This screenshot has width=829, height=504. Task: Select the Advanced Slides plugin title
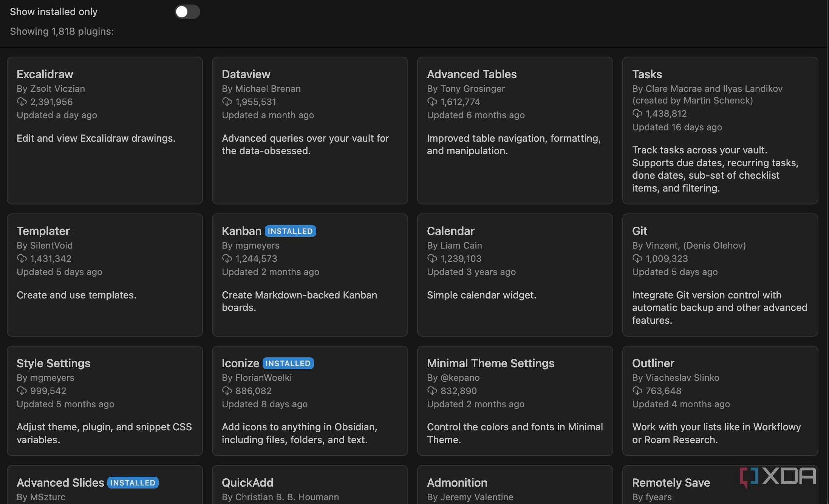(60, 483)
